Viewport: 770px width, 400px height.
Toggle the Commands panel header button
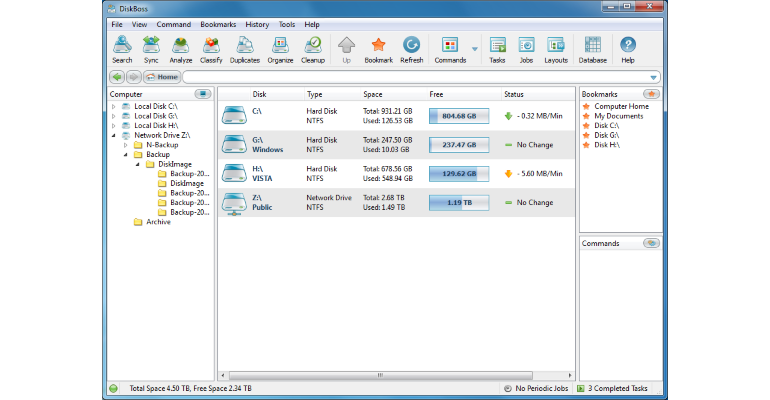(x=651, y=243)
